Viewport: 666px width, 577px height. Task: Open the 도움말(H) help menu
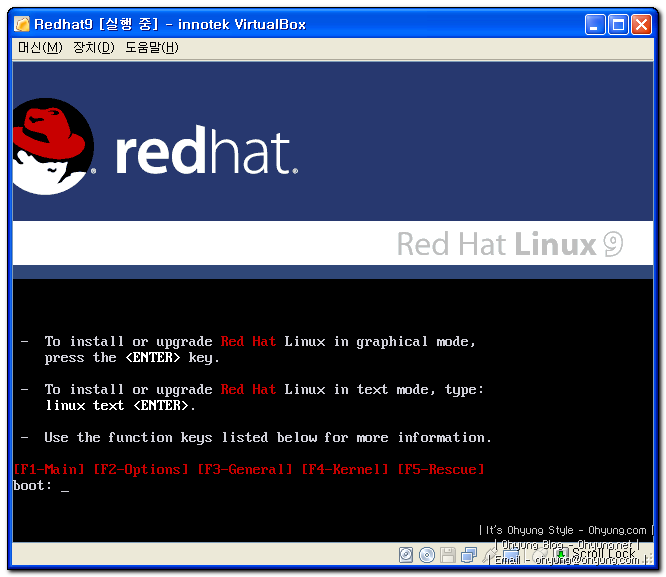coord(152,47)
